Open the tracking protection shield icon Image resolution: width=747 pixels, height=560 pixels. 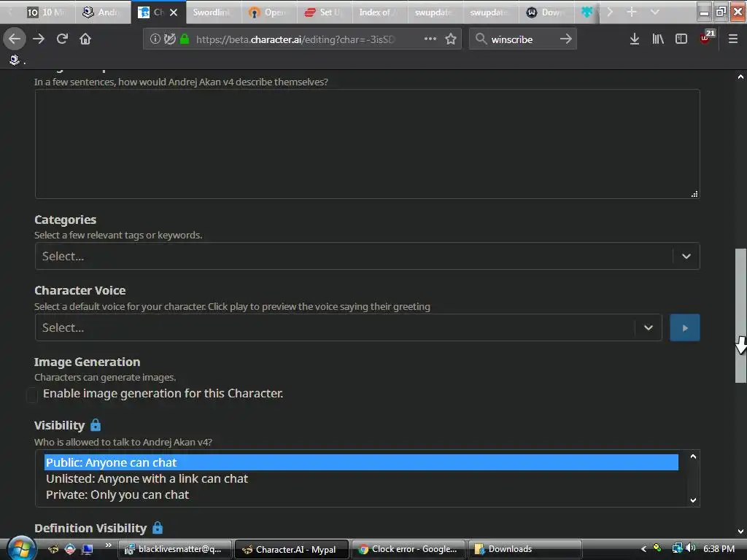[169, 39]
